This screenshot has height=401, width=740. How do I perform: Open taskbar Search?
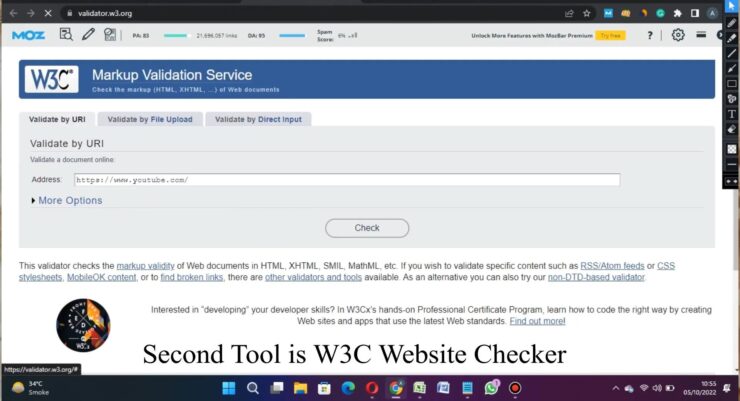pos(252,388)
